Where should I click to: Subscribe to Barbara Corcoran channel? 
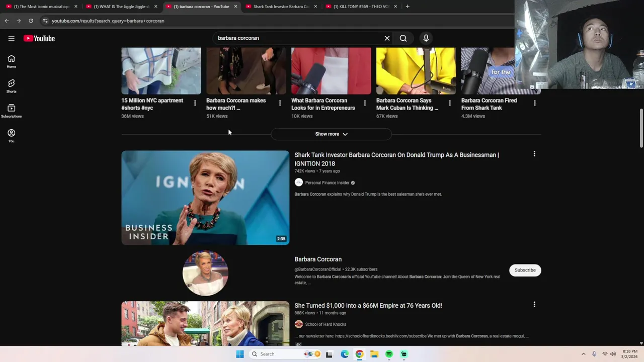coord(525,270)
